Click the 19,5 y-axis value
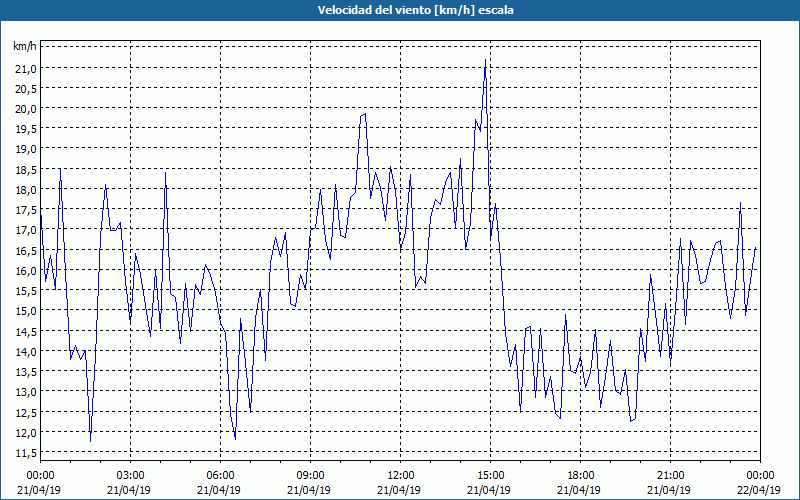This screenshot has height=500, width=800. tap(27, 129)
